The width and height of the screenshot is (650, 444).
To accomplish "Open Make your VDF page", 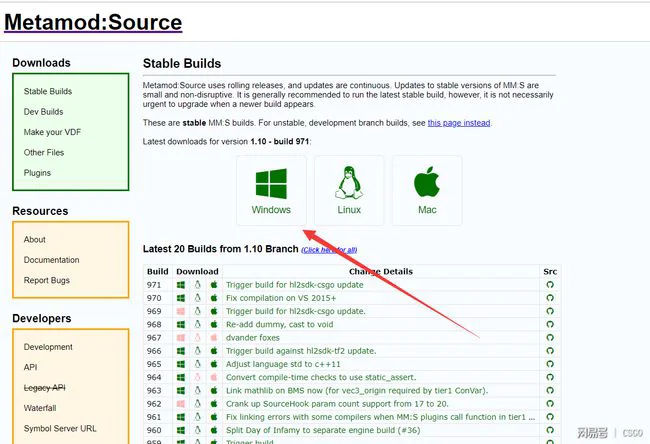I will pos(52,132).
